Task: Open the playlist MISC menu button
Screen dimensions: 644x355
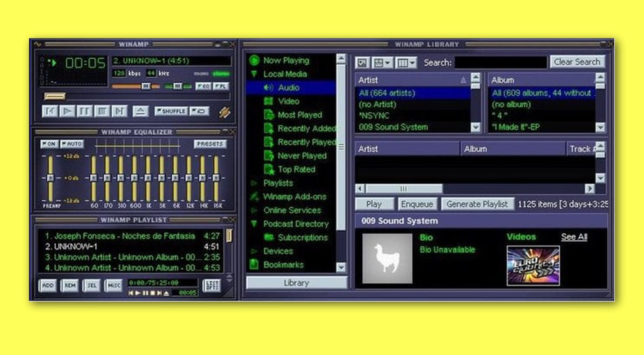Action: 113,286
